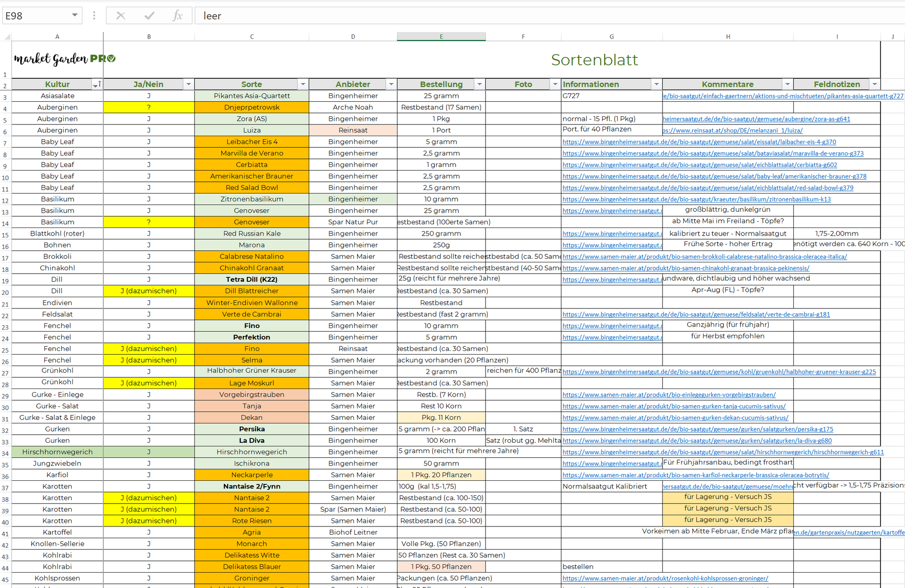
Task: Open the rosenkohl-kohlsprossen-groninger link
Action: (665, 579)
